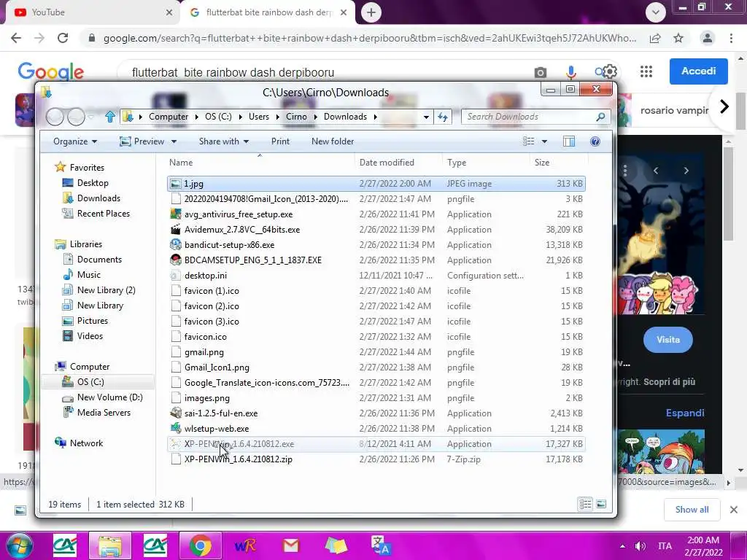Viewport: 747px width, 560px height.
Task: Click Chrome share page icon
Action: coord(656,38)
